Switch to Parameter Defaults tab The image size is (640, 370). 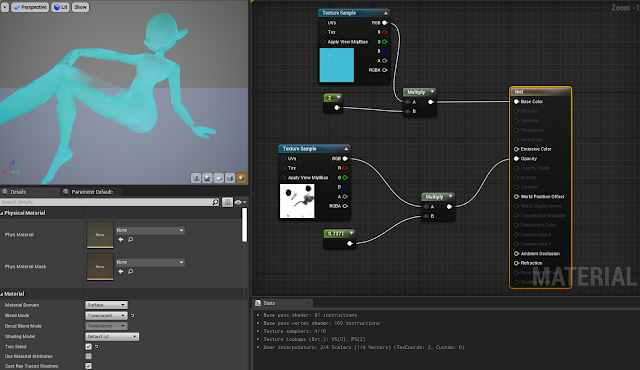(x=92, y=192)
